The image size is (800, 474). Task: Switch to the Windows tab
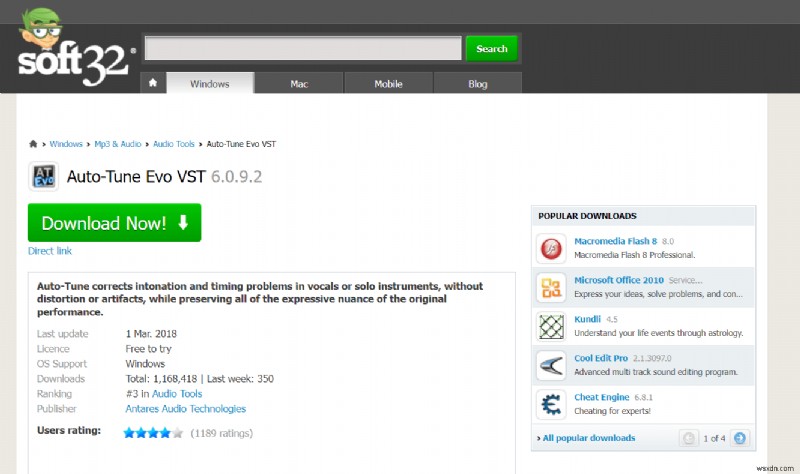pyautogui.click(x=210, y=84)
